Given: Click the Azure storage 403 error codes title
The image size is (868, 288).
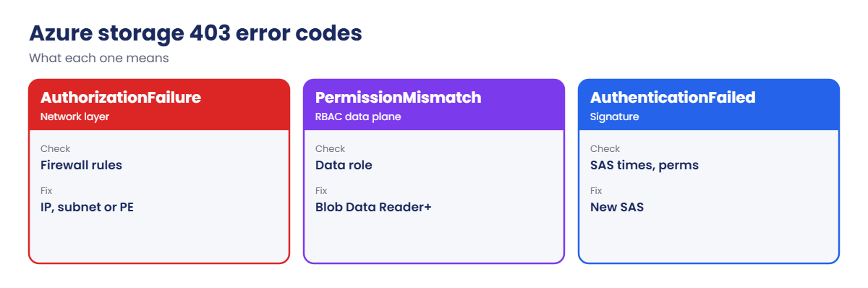Looking at the screenshot, I should 195,33.
